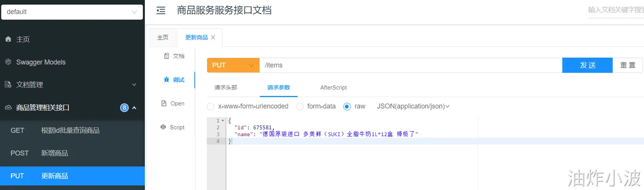Click the Swagger Models cube icon

(8, 62)
